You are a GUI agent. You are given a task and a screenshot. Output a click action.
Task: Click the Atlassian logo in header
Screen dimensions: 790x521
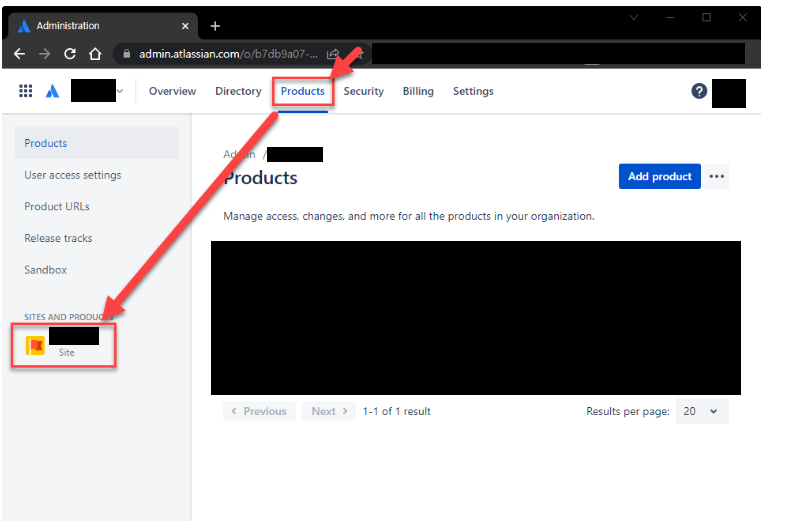(52, 91)
